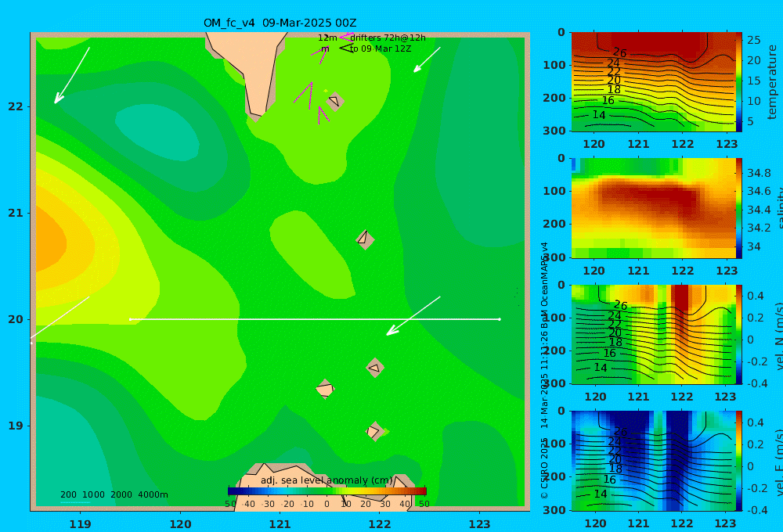The image size is (783, 532).
Task: Click the 'temperature' axis label
Action: point(772,82)
